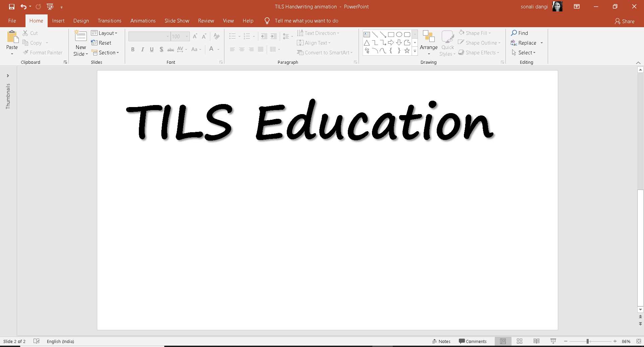644x347 pixels.
Task: Select the Arrow shape tool
Action: 383,34
